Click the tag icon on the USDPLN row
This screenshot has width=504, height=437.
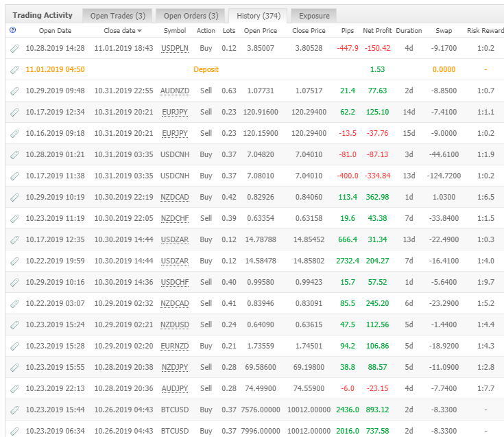(x=14, y=49)
